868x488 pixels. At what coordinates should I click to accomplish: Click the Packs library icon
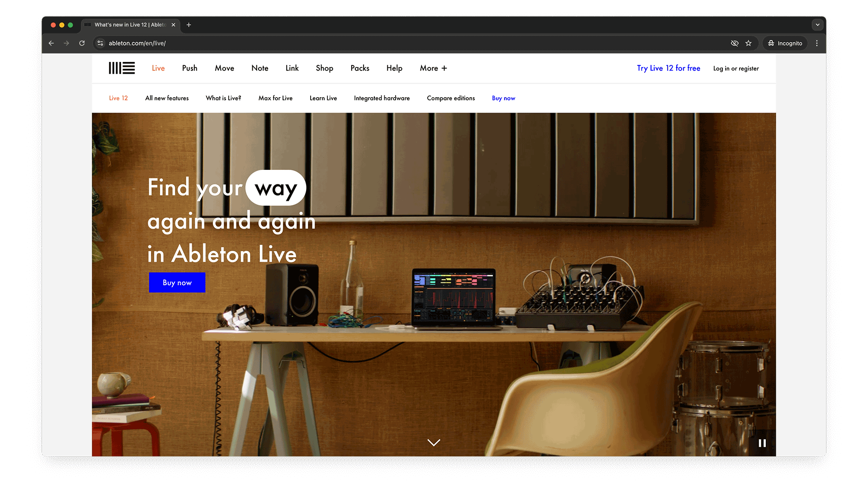(359, 67)
